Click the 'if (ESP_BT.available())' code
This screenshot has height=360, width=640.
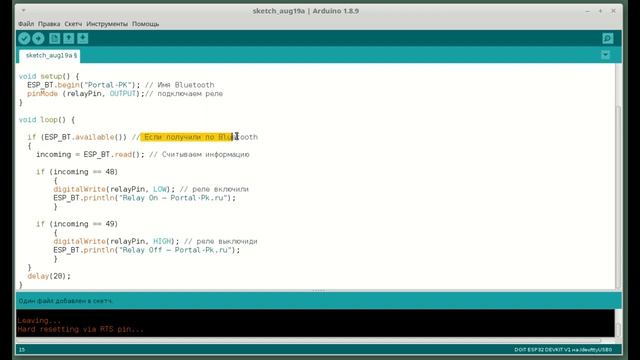coord(77,137)
